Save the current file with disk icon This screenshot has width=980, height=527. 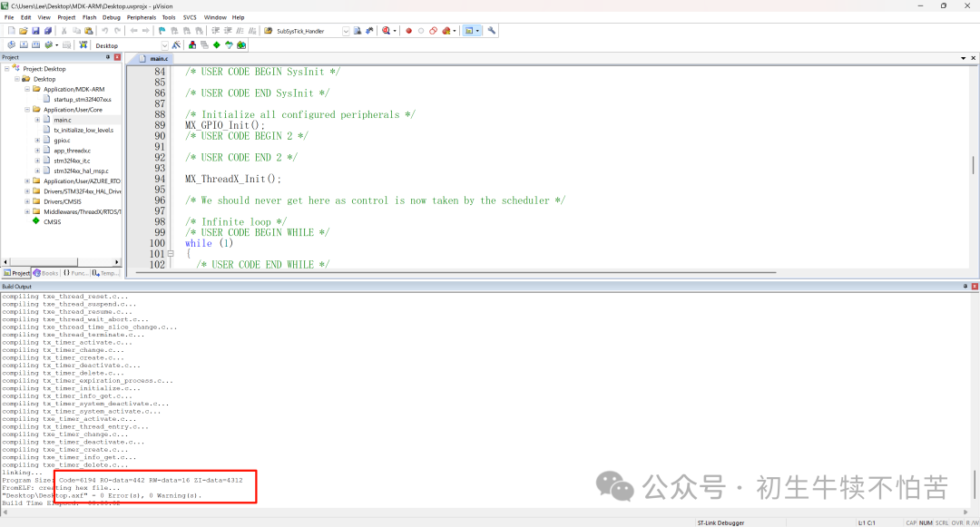coord(35,31)
